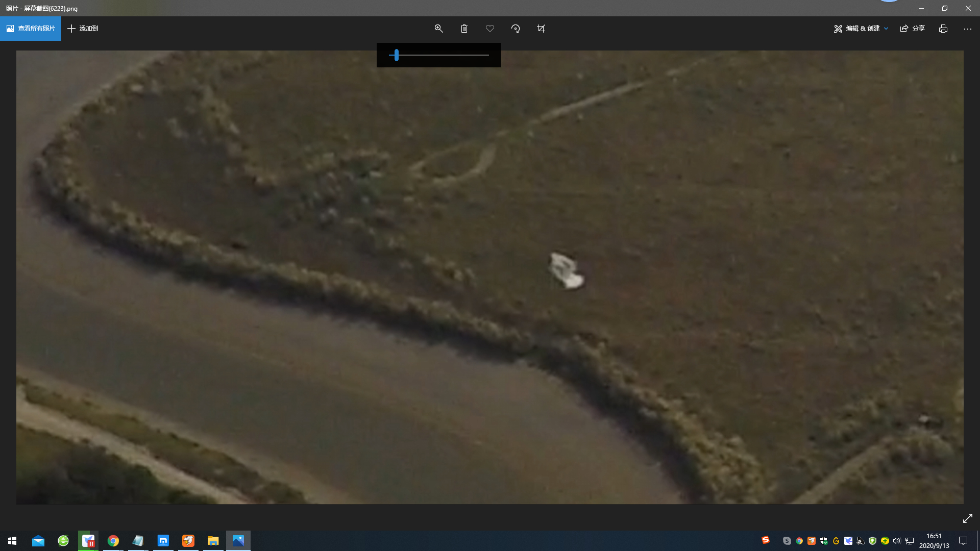The height and width of the screenshot is (551, 980).
Task: Open the notepad app on taskbar
Action: point(138,541)
